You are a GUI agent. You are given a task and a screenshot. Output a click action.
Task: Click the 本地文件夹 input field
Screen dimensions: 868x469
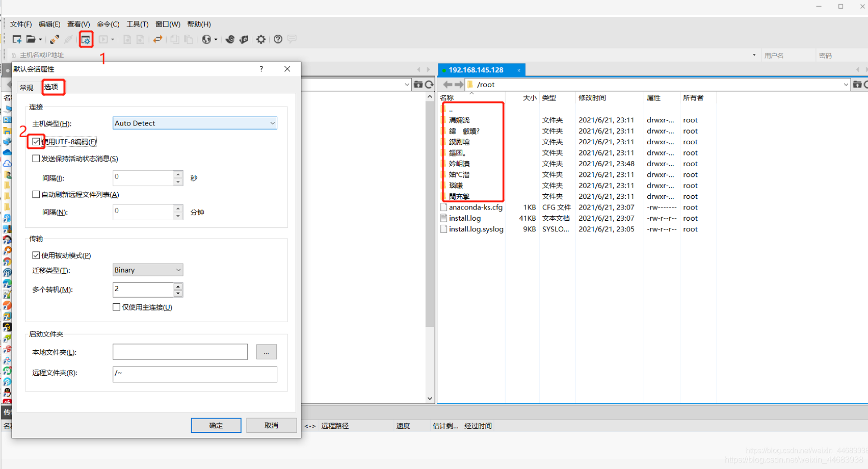click(180, 352)
